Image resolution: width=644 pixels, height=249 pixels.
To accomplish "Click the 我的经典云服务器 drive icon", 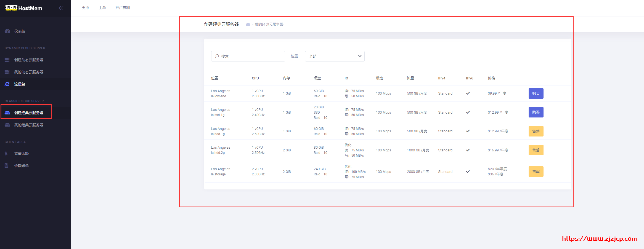I will [7, 125].
